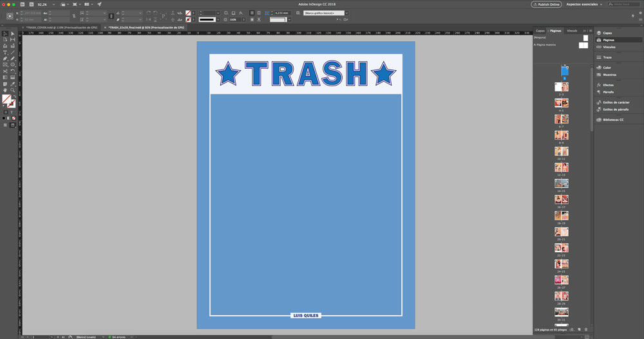Select the Gap tool
The height and width of the screenshot is (339, 644).
[x=13, y=39]
